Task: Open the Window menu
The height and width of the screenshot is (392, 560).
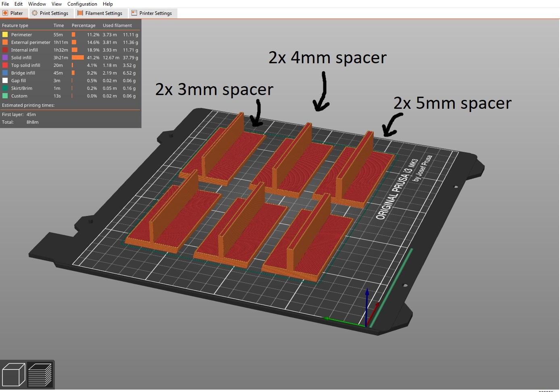Action: [37, 4]
